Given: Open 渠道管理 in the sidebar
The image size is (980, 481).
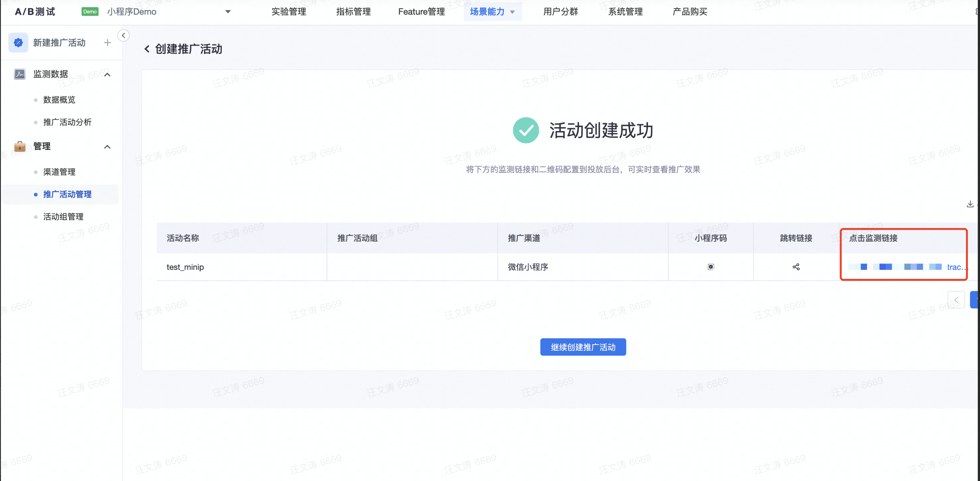Looking at the screenshot, I should 59,172.
